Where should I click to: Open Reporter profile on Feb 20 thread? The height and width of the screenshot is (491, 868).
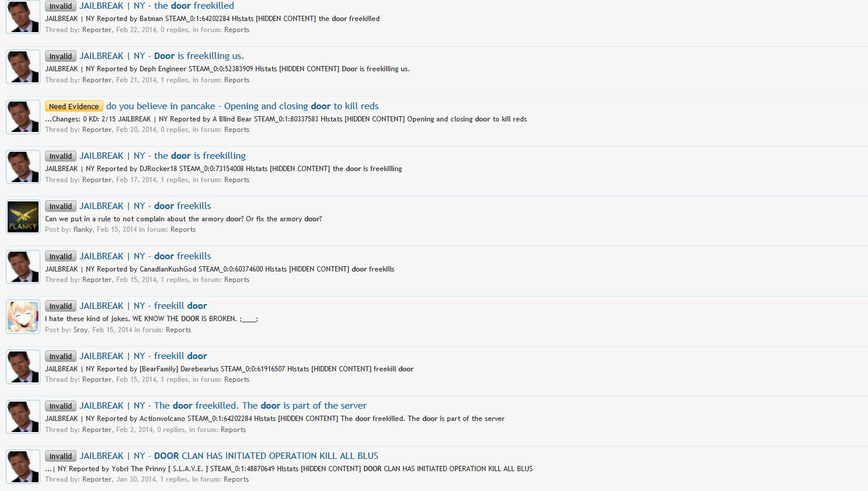97,130
